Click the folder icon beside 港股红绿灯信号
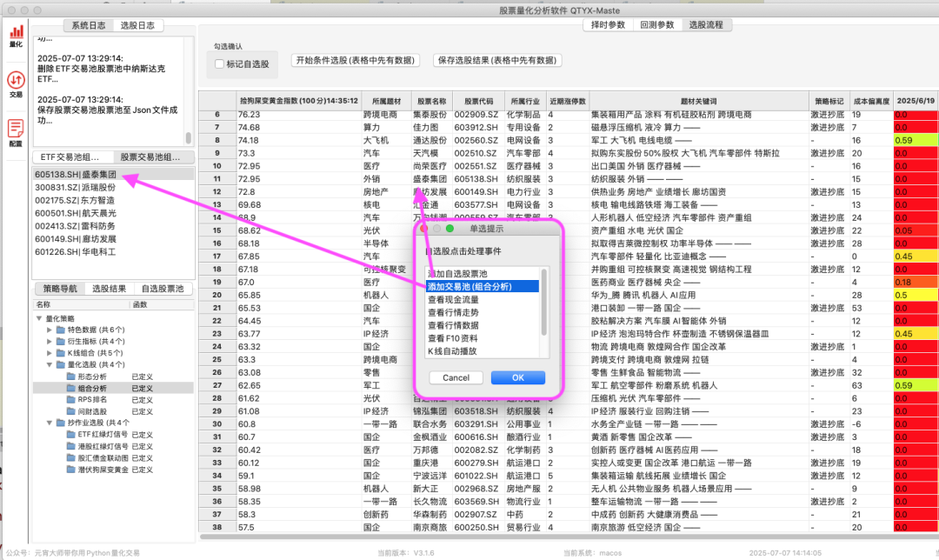 pyautogui.click(x=70, y=446)
